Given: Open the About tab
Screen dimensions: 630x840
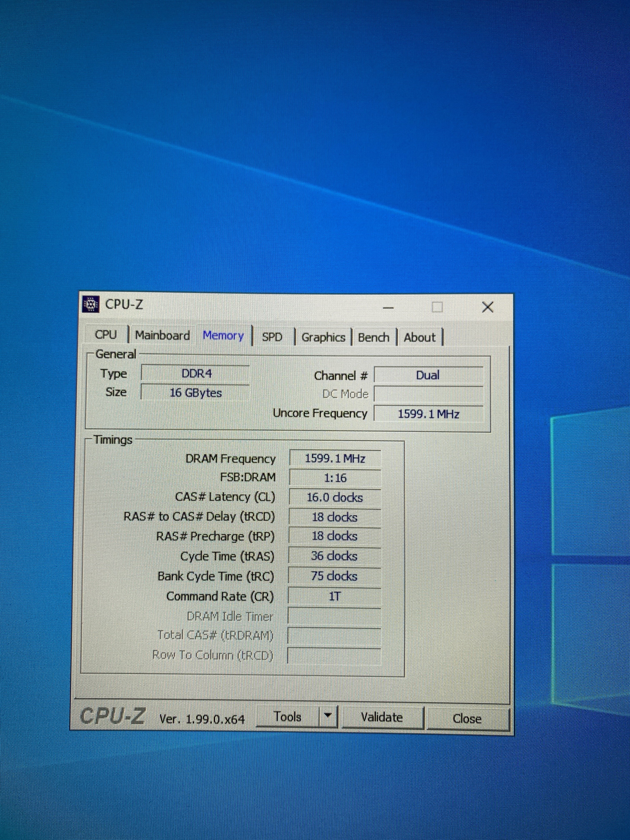Looking at the screenshot, I should pyautogui.click(x=419, y=337).
